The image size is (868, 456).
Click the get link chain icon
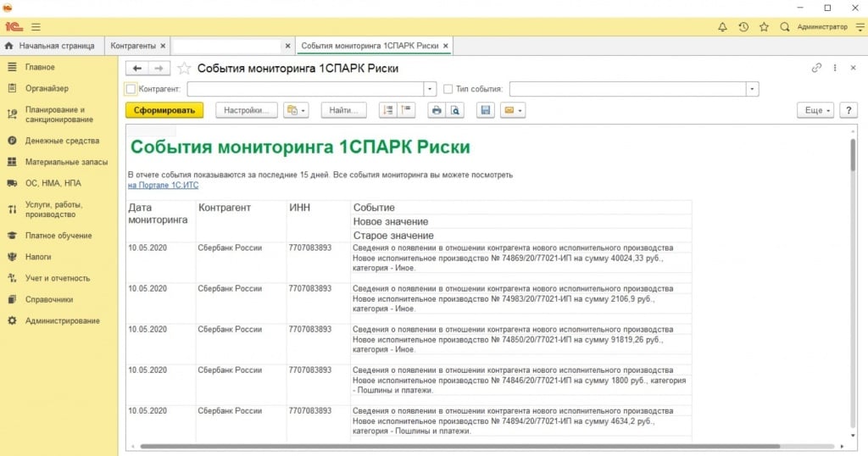point(816,68)
